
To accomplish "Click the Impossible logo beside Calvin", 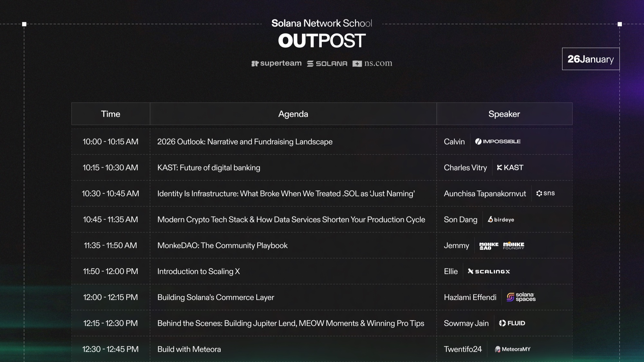I will click(x=498, y=141).
